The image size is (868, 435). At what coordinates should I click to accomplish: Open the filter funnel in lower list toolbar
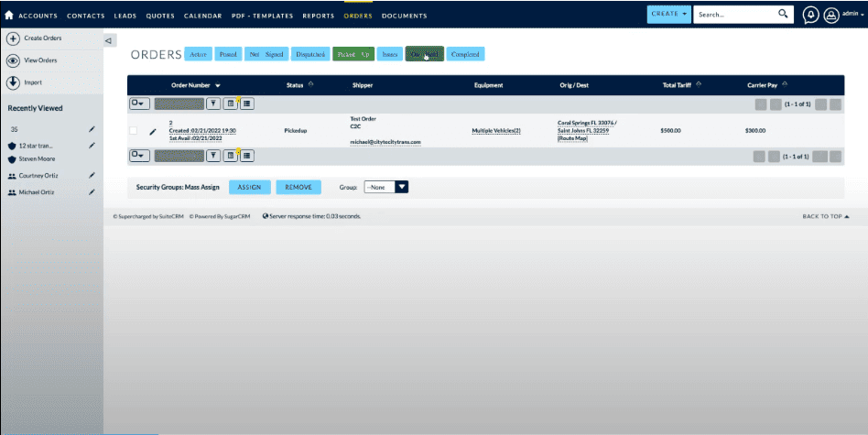tap(213, 156)
